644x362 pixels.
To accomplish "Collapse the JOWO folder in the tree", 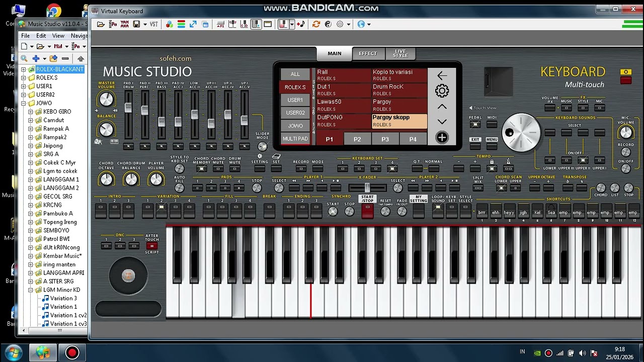I will [x=23, y=103].
